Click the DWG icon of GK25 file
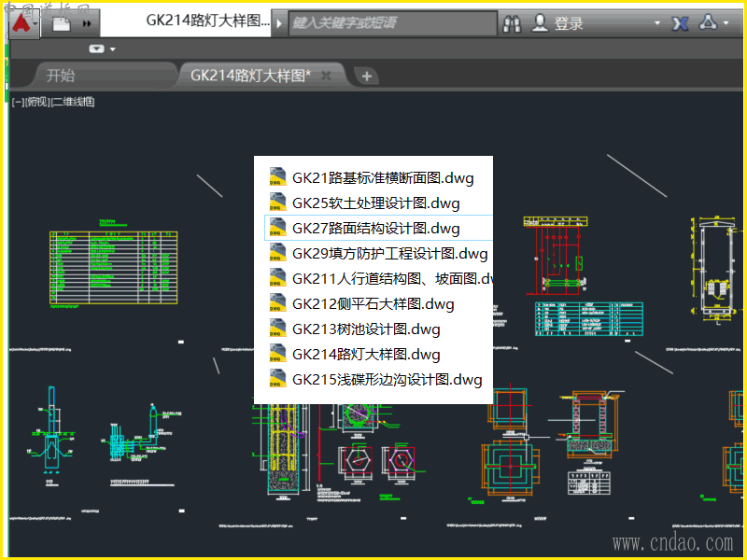Viewport: 747px width, 560px height. (x=277, y=202)
